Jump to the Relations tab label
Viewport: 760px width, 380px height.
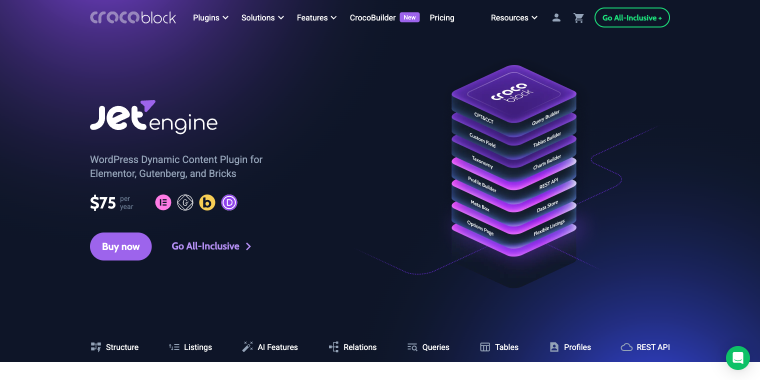coord(360,347)
